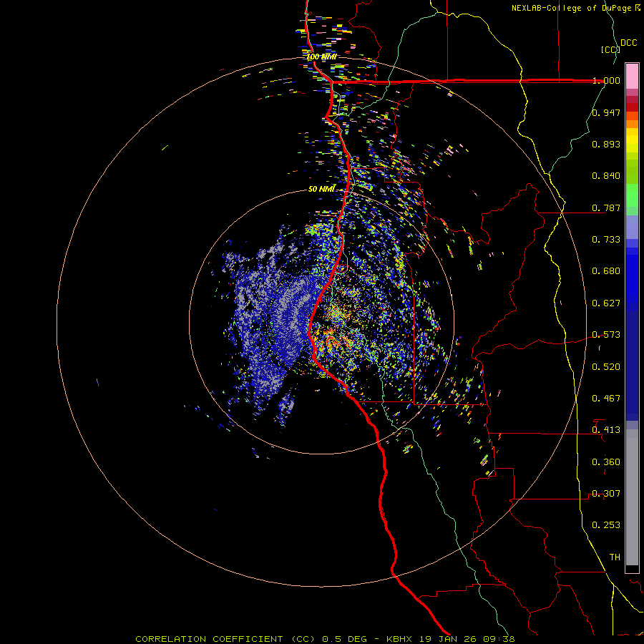Click the DCC label above the scale
The image size is (644, 644).
629,43
